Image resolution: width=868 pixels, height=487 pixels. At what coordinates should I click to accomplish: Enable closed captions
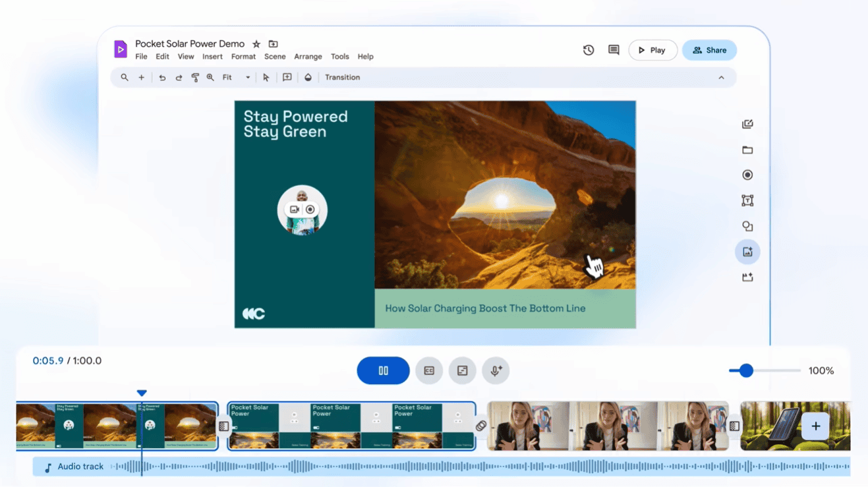(429, 370)
